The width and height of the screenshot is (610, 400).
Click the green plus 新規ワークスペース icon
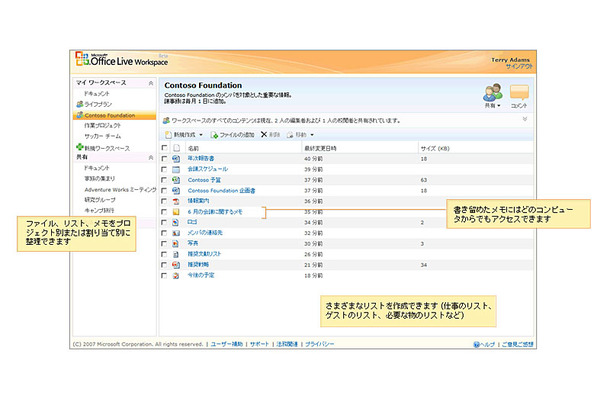coord(80,147)
